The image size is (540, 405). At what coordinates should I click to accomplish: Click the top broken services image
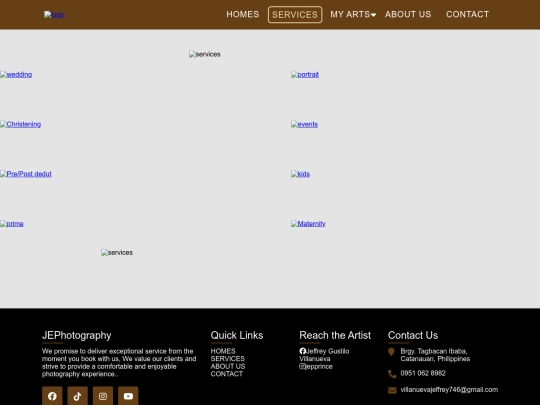coord(205,54)
